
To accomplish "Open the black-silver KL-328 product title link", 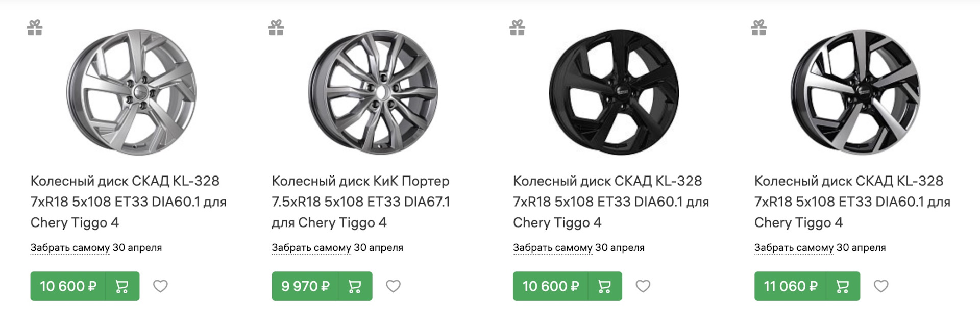I will [852, 202].
